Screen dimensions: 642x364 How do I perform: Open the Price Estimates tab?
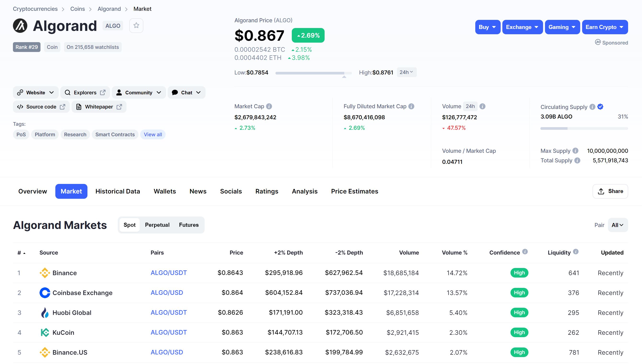click(x=355, y=191)
